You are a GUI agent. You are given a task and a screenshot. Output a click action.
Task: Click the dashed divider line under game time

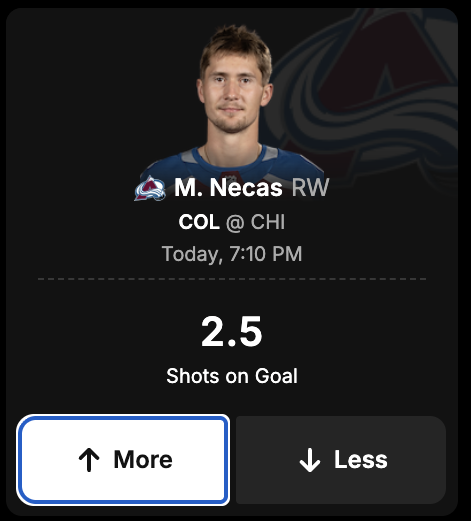click(232, 279)
